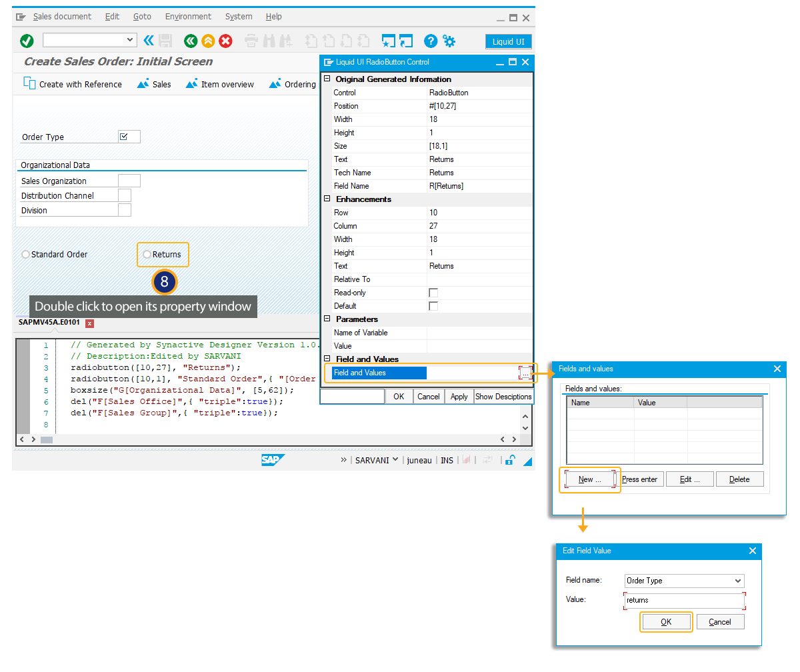800x672 pixels.
Task: Click the Sales Organization input field
Action: [129, 181]
